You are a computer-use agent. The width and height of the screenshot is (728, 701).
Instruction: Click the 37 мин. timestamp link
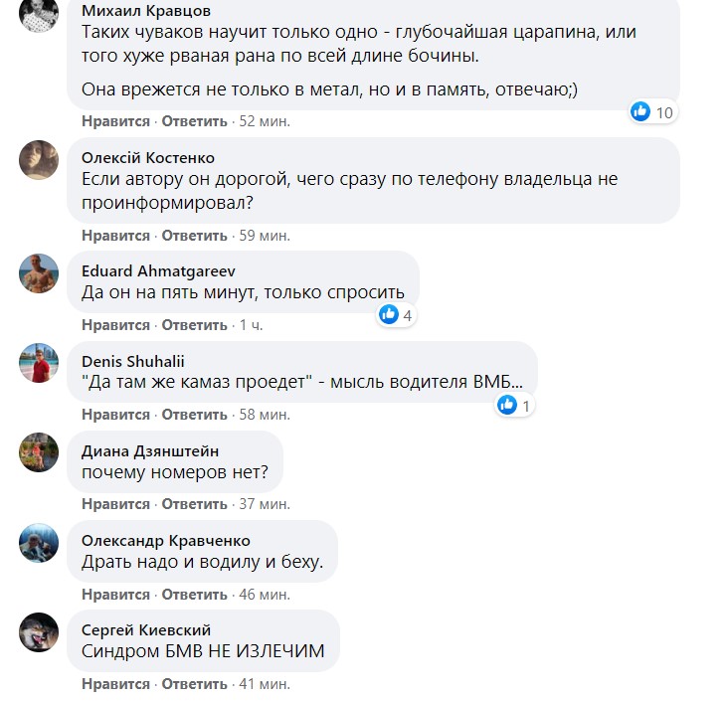tap(265, 505)
